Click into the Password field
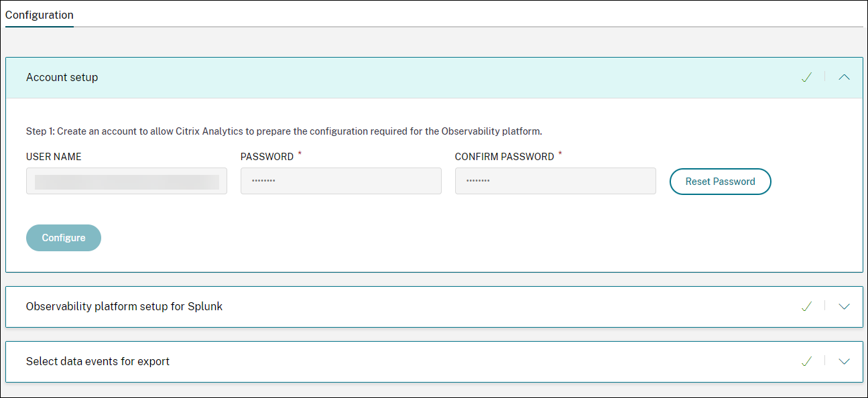868x398 pixels. coord(340,181)
